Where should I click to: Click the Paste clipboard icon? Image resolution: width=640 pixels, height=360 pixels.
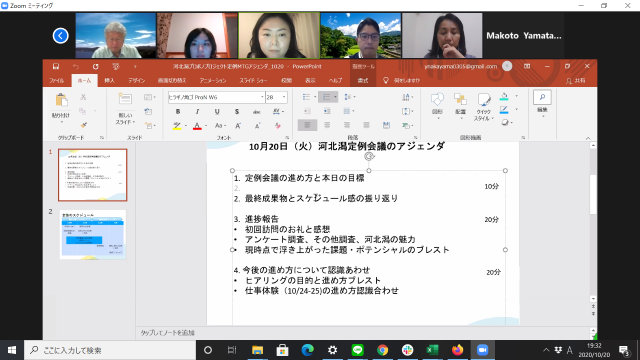coord(61,100)
